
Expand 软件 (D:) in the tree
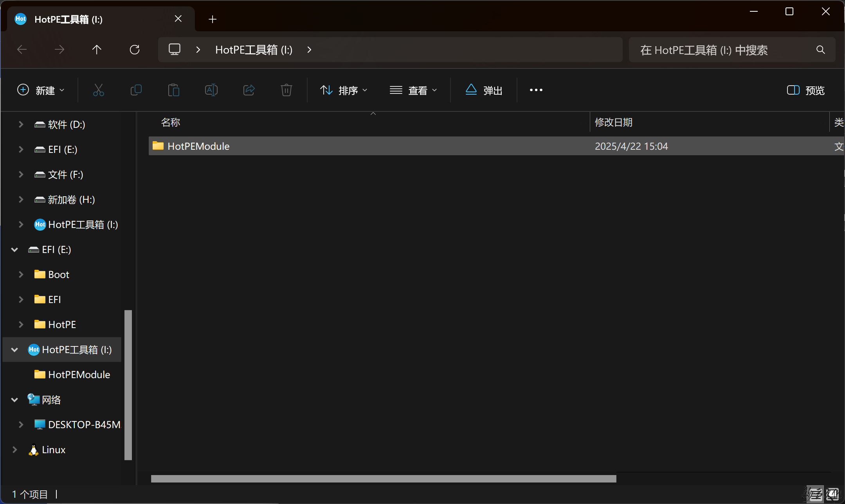[x=21, y=124]
